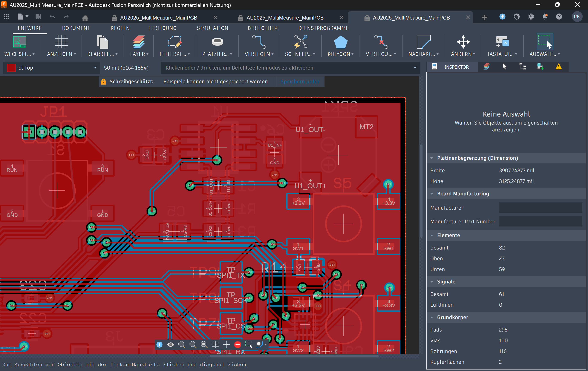
Task: Click the Ändern move tool icon
Action: (x=463, y=42)
